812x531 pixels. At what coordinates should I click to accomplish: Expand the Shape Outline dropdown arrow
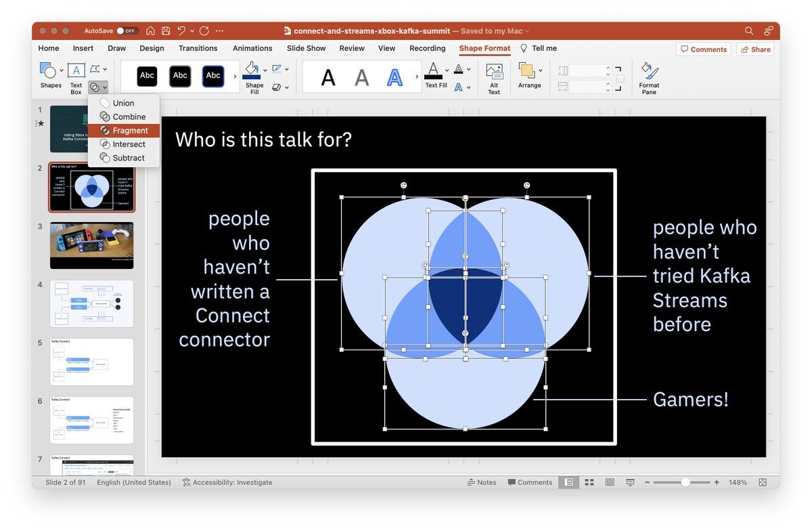pyautogui.click(x=286, y=69)
